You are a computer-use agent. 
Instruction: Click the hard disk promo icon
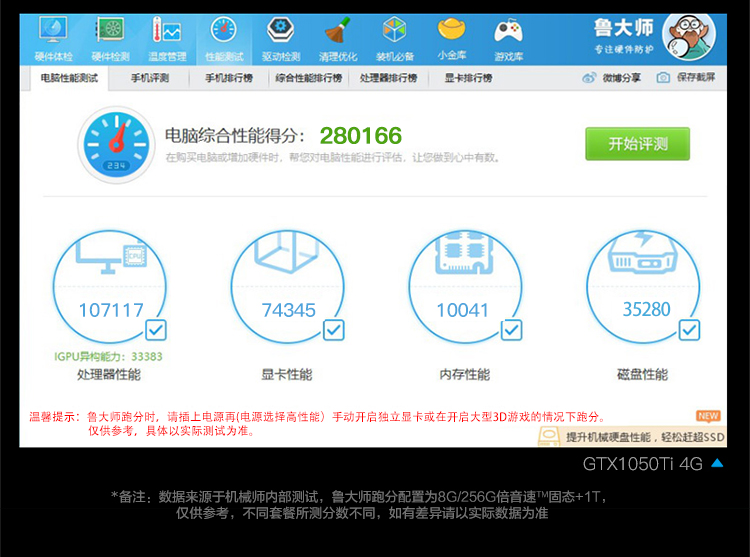pos(549,437)
